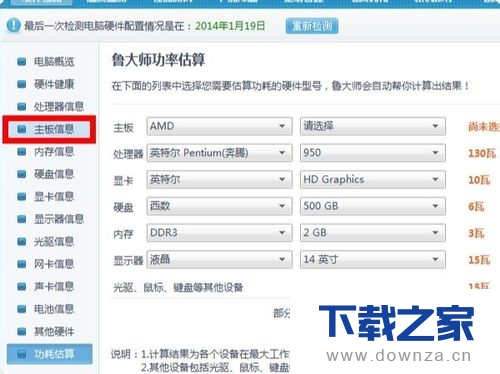Click the icon beside 光驱信息
Image resolution: width=500 pixels, height=374 pixels.
point(22,241)
